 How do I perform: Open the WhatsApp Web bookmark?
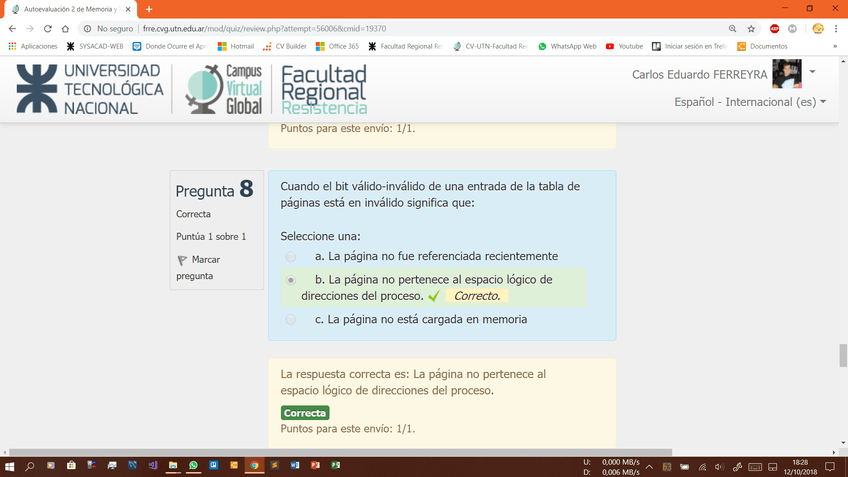click(567, 46)
